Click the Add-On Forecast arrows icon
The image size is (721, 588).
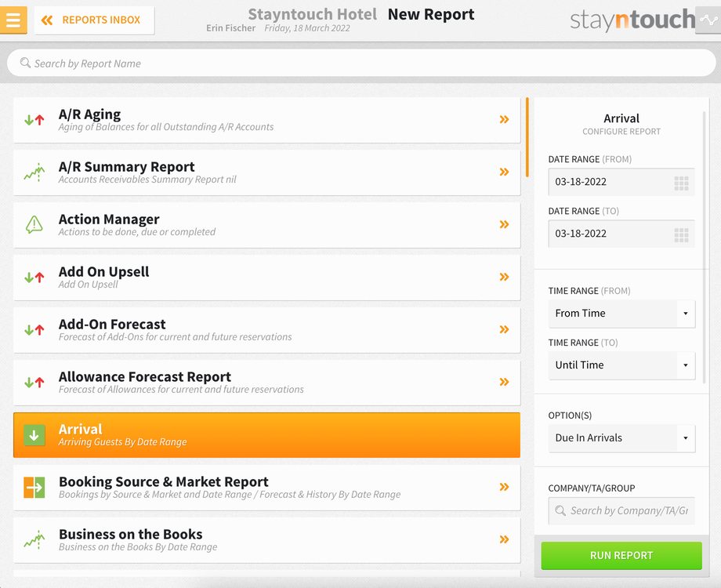tap(34, 330)
